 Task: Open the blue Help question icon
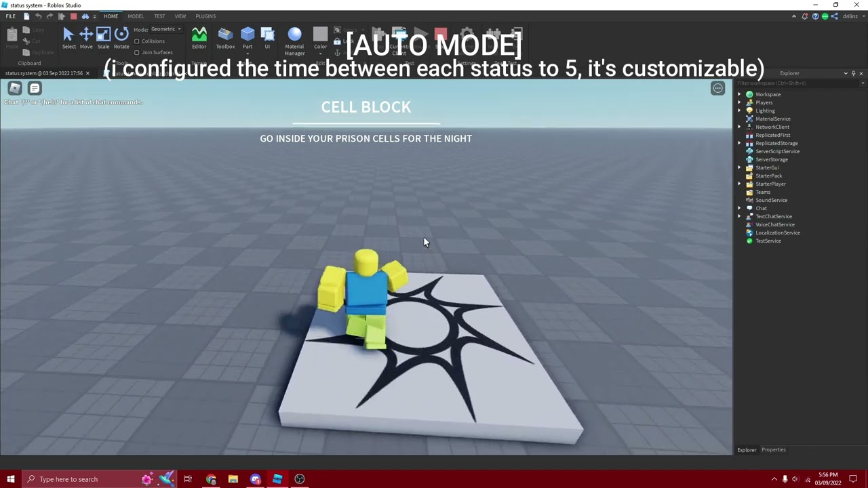[814, 16]
